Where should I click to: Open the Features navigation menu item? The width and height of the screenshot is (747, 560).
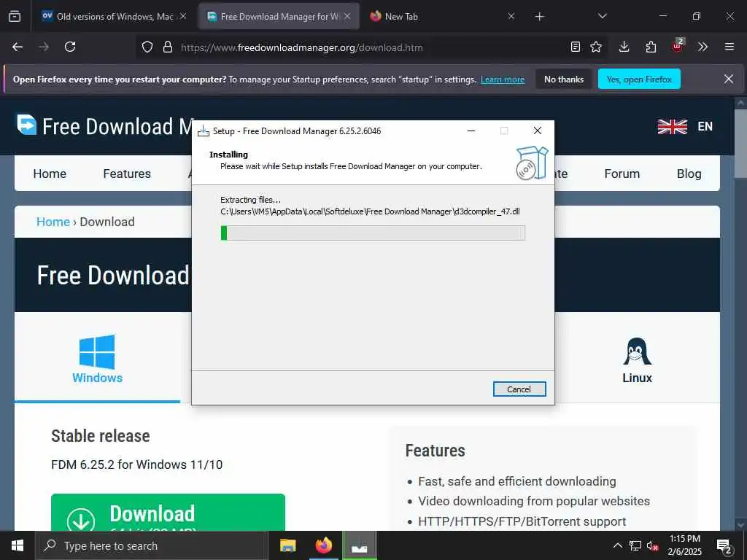coord(127,174)
